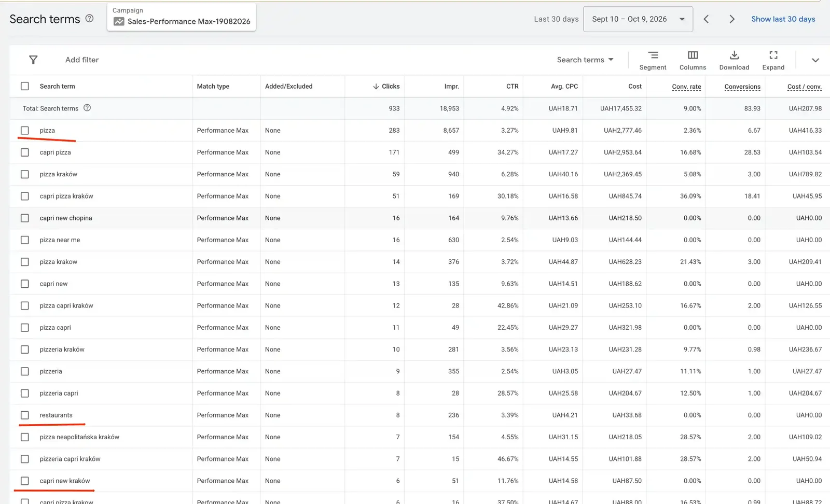Tick the select-all checkbox in header
Image resolution: width=830 pixels, height=504 pixels.
tap(25, 86)
